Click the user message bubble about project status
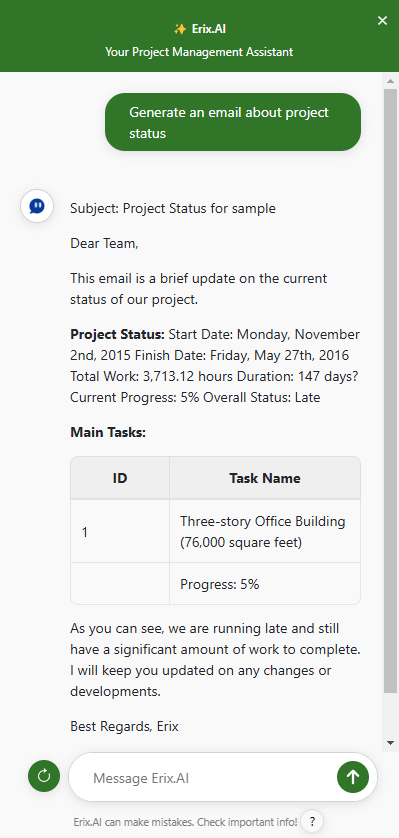The image size is (399, 838). click(x=233, y=122)
